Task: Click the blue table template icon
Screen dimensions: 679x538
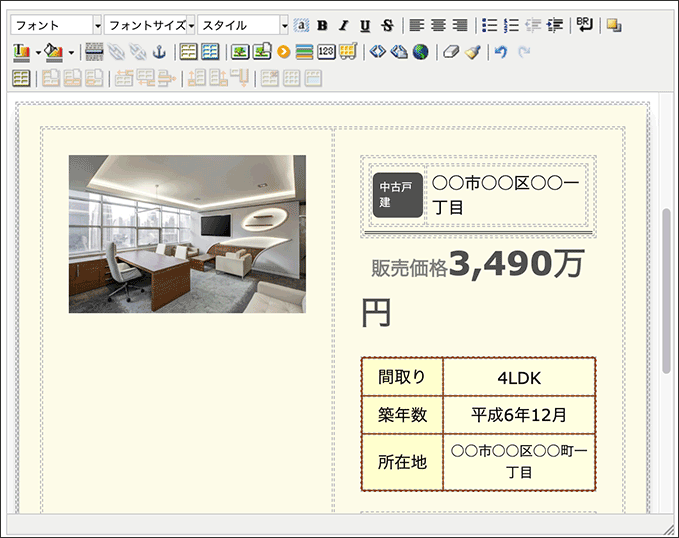Action: pos(210,52)
